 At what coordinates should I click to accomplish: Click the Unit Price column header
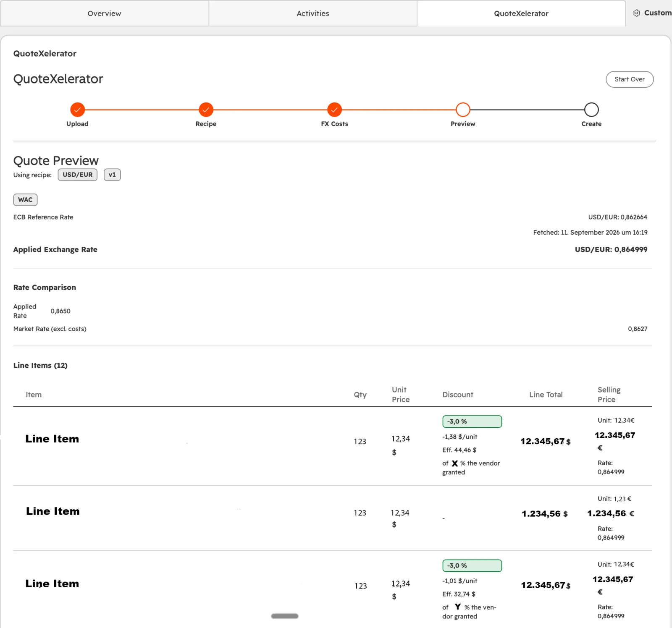(x=401, y=395)
